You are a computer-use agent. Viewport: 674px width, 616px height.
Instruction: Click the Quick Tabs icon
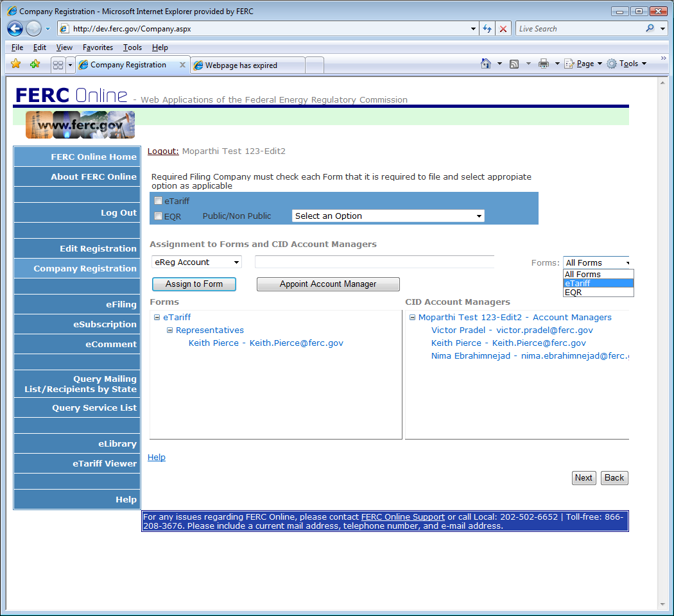pyautogui.click(x=58, y=65)
